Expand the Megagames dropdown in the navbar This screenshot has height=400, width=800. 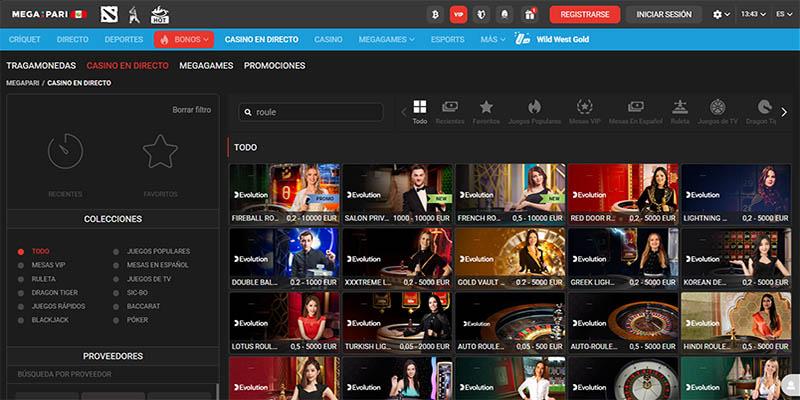(x=386, y=39)
